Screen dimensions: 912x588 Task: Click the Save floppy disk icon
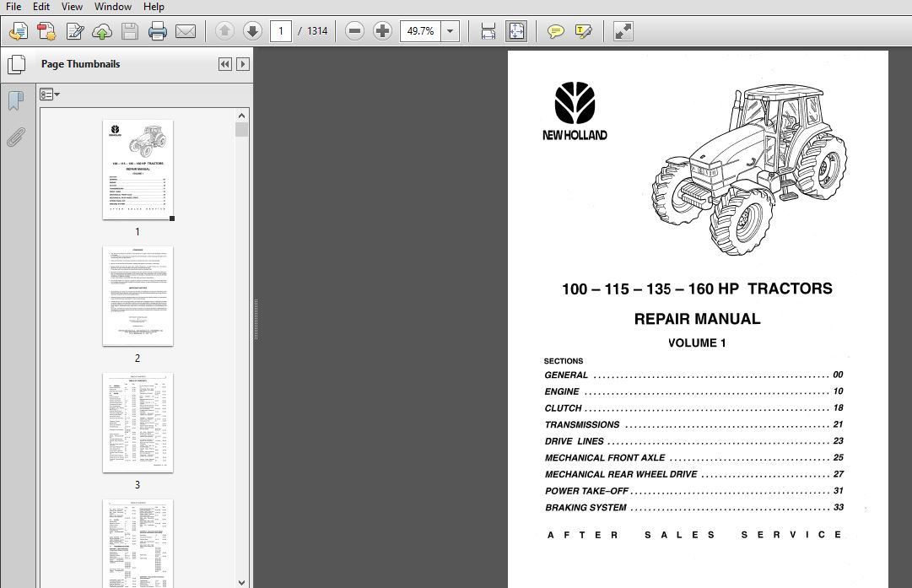pyautogui.click(x=130, y=31)
